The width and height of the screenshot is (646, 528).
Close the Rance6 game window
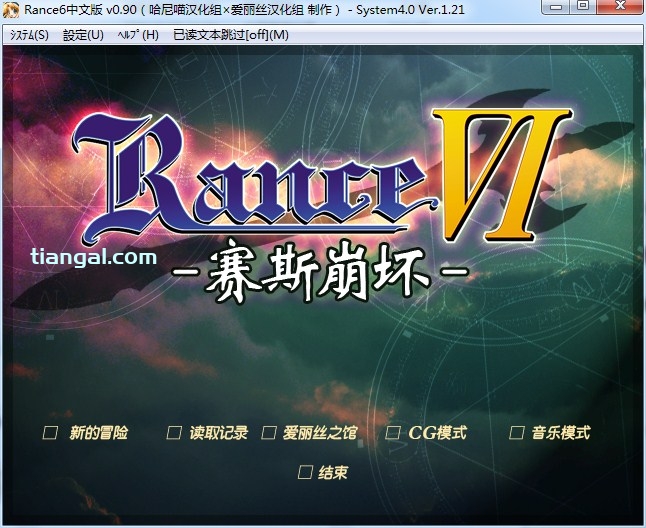click(620, 7)
